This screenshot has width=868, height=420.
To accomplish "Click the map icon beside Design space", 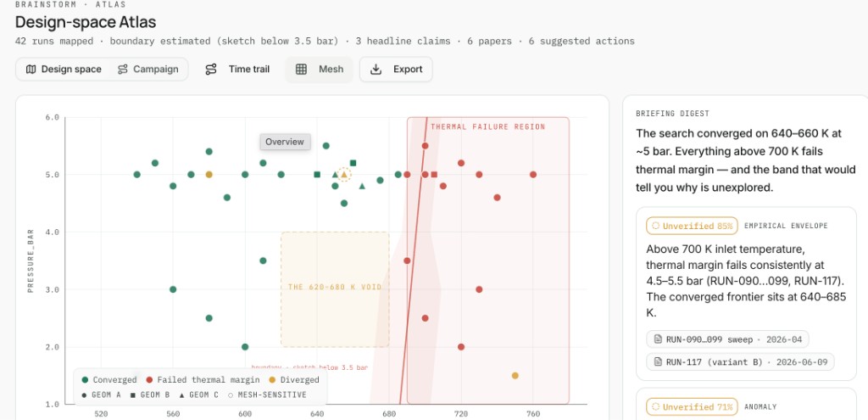I will (31, 70).
